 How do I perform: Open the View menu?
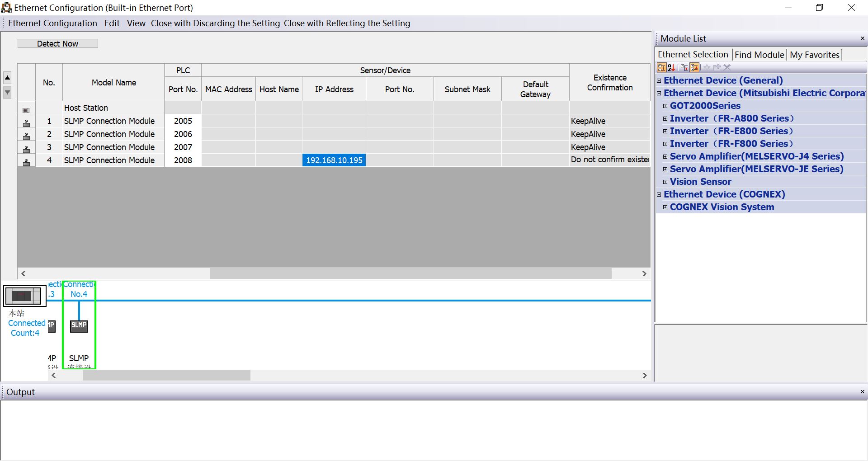coord(136,24)
